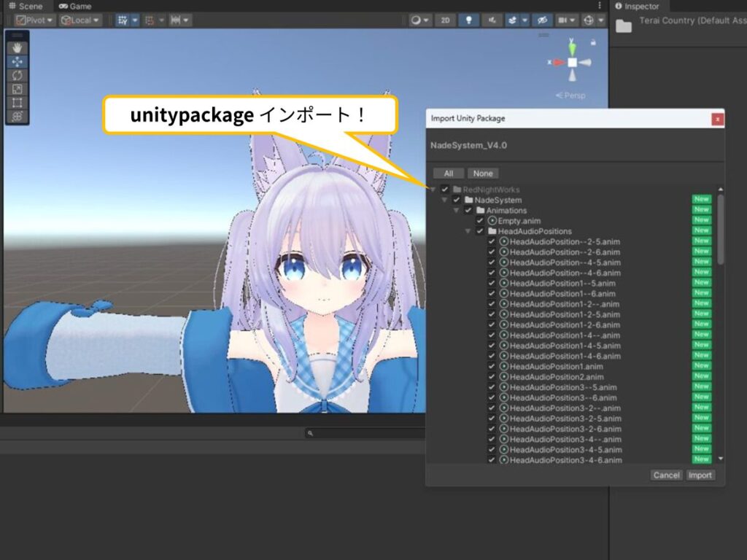This screenshot has width=747, height=560.
Task: Select the Scale tool
Action: pyautogui.click(x=18, y=89)
